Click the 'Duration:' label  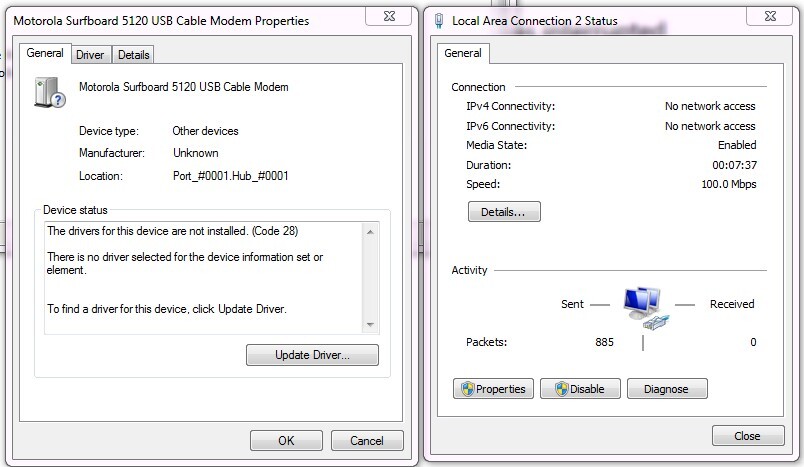click(x=488, y=165)
